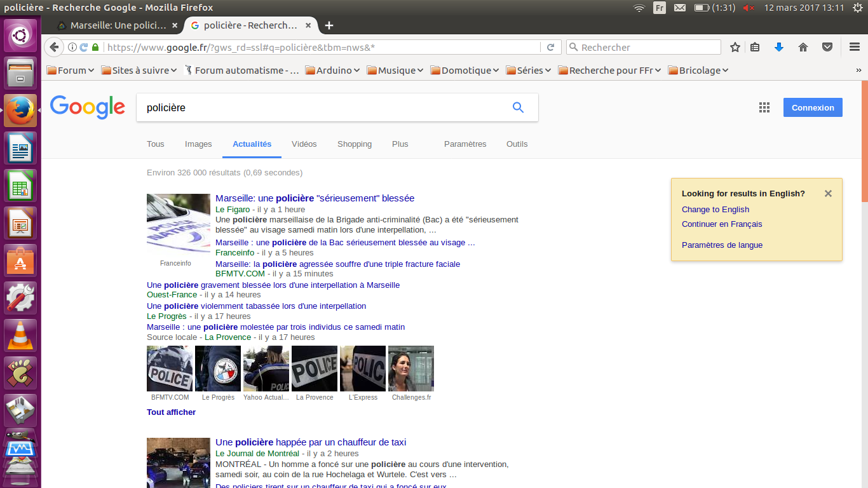
Task: Click the Firefox back arrow button
Action: click(x=54, y=47)
